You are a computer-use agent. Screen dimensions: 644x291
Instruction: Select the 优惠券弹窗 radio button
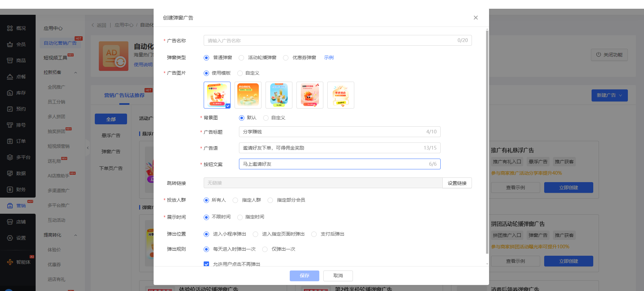click(286, 58)
